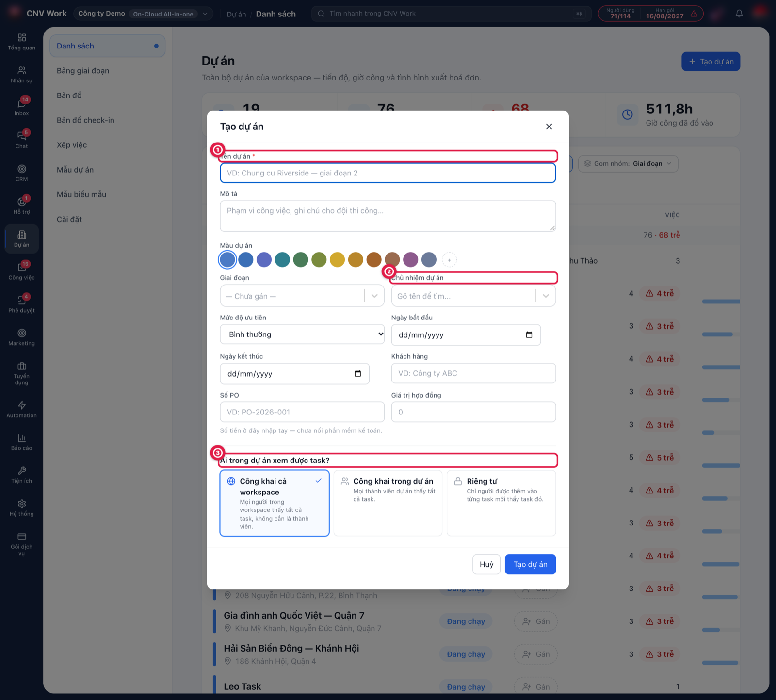Open the Chủ nhiệm dự án search dropdown
The image size is (776, 700).
[x=473, y=296]
